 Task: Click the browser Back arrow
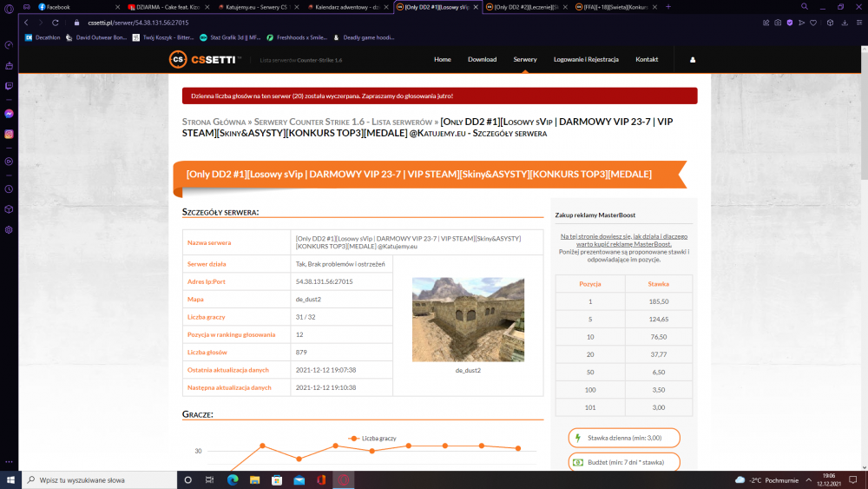[x=26, y=23]
